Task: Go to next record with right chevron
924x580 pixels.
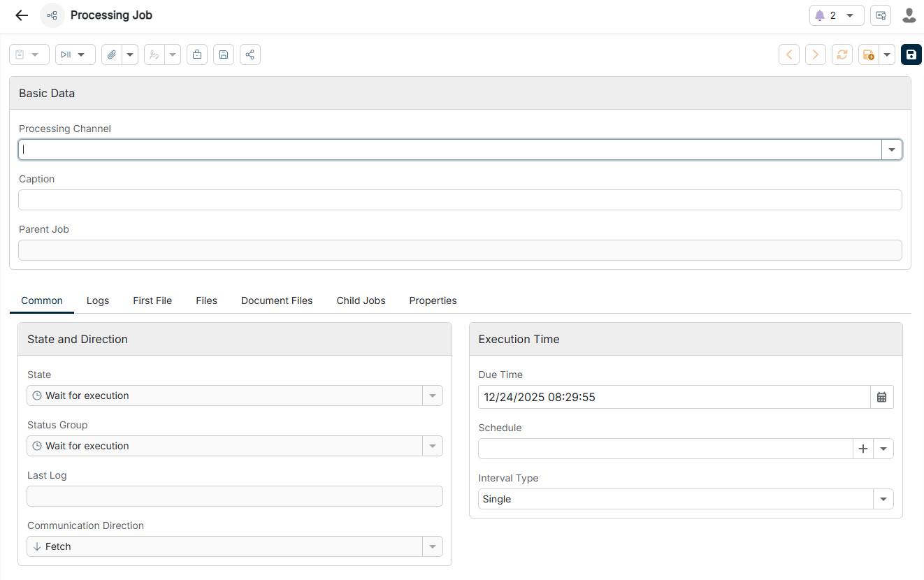Action: point(816,55)
